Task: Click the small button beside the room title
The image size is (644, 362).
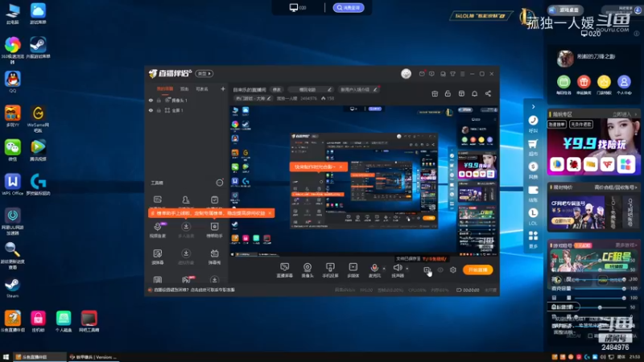Action: [277, 89]
